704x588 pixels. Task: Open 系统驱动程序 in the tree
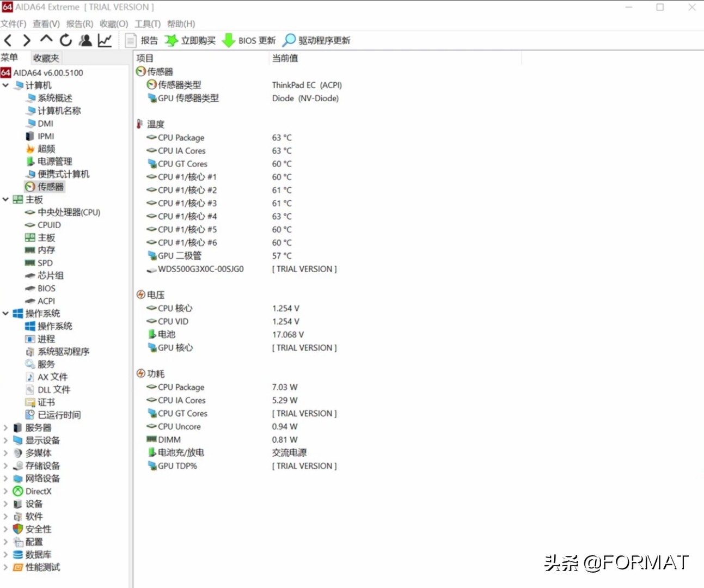point(57,352)
